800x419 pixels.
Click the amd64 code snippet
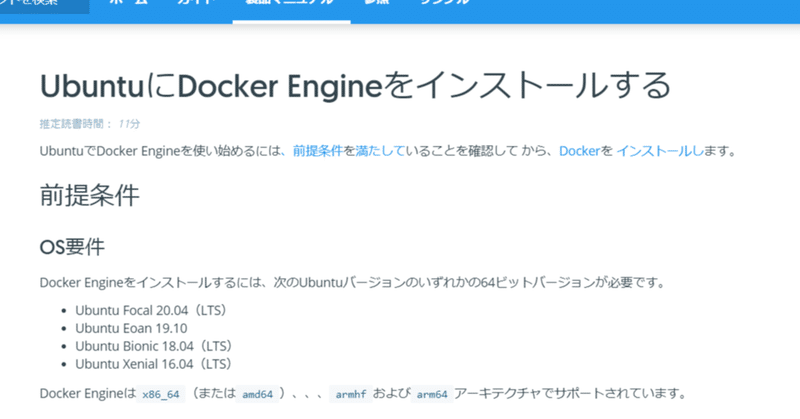257,395
